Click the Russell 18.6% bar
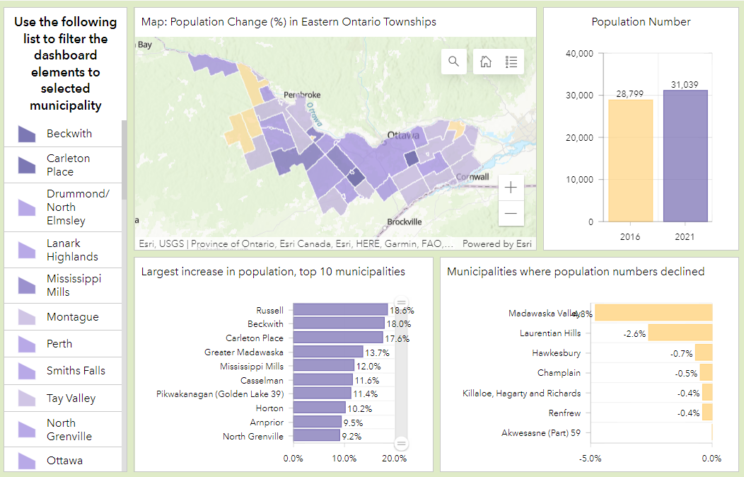This screenshot has width=744, height=477. (340, 310)
